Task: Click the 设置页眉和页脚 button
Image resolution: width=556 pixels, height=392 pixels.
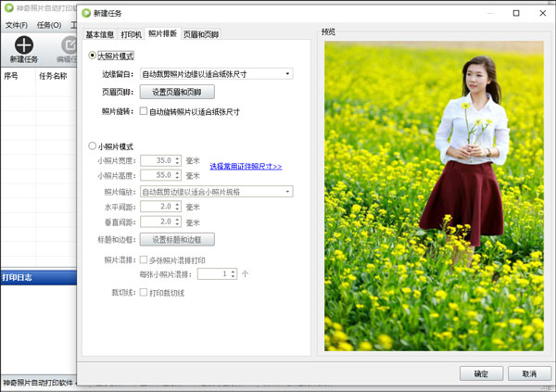Action: pos(177,92)
